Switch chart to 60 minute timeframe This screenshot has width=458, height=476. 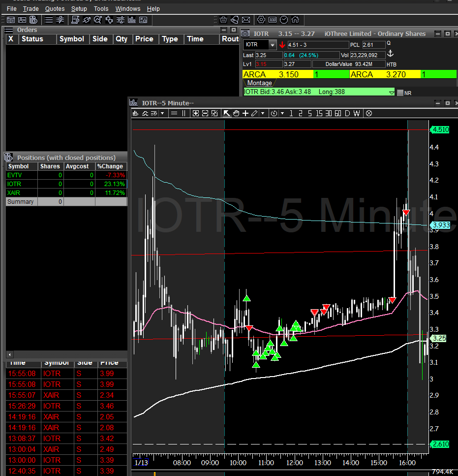point(338,114)
